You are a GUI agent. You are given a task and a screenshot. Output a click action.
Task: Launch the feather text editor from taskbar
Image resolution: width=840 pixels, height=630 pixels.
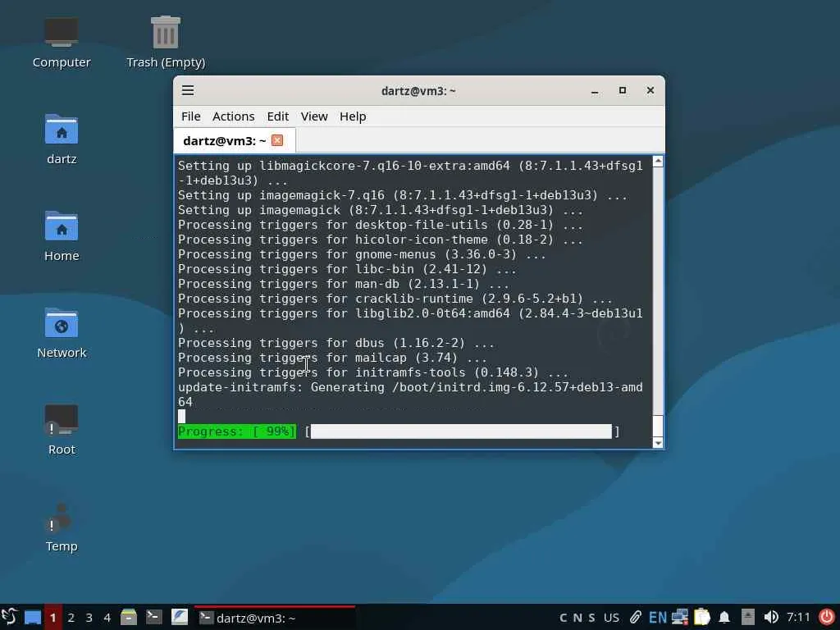pyautogui.click(x=180, y=617)
